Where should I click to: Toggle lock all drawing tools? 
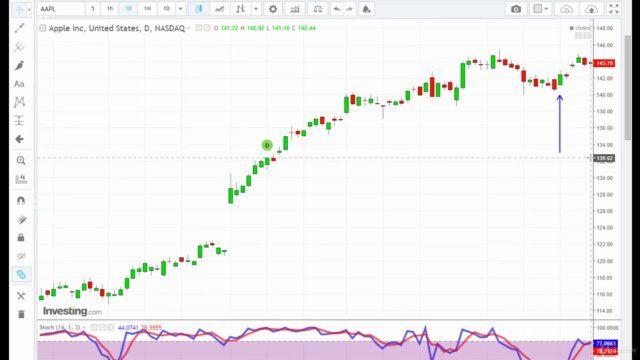pos(21,238)
